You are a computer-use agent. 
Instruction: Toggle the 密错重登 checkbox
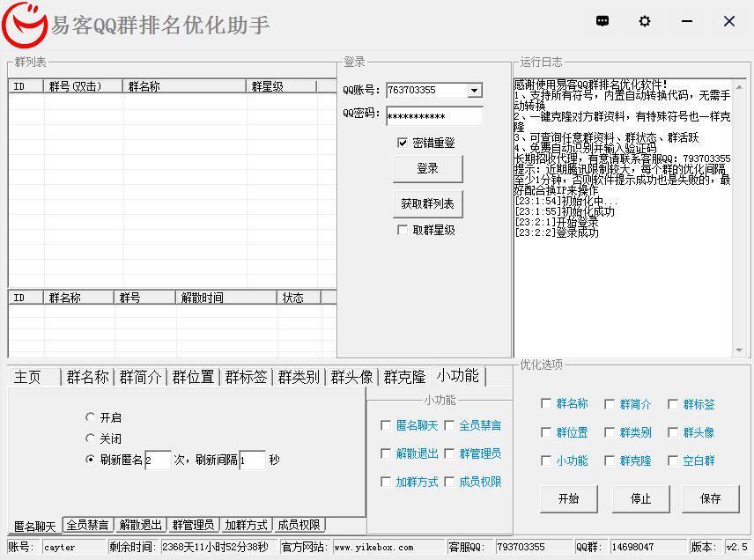[x=403, y=143]
